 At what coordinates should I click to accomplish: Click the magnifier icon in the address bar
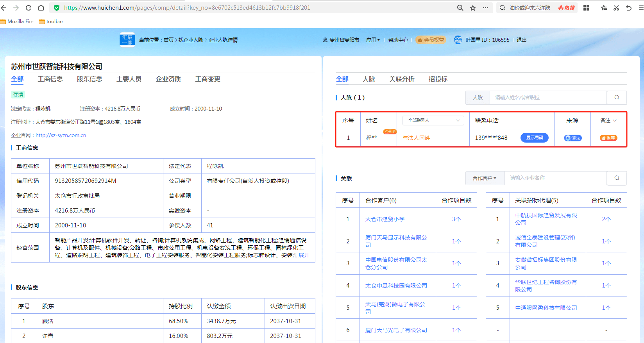460,8
